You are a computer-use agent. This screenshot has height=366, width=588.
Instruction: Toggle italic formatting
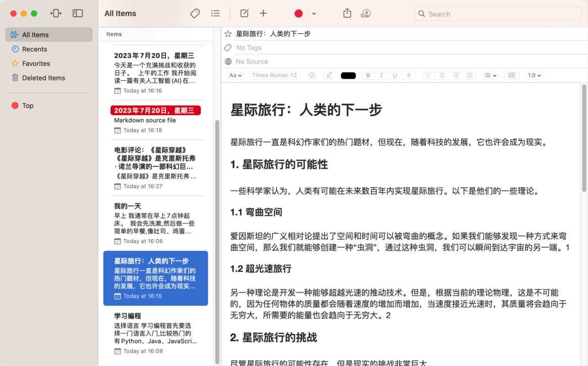click(381, 75)
